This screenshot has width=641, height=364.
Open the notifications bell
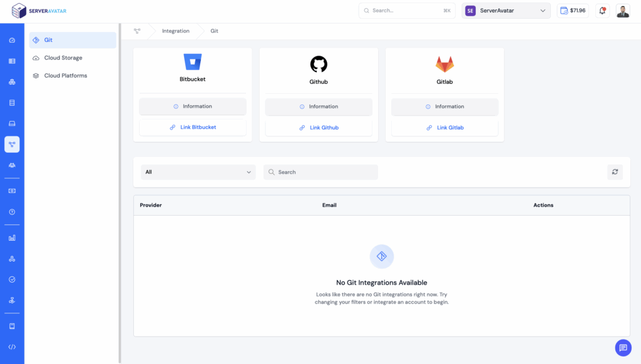click(x=602, y=11)
